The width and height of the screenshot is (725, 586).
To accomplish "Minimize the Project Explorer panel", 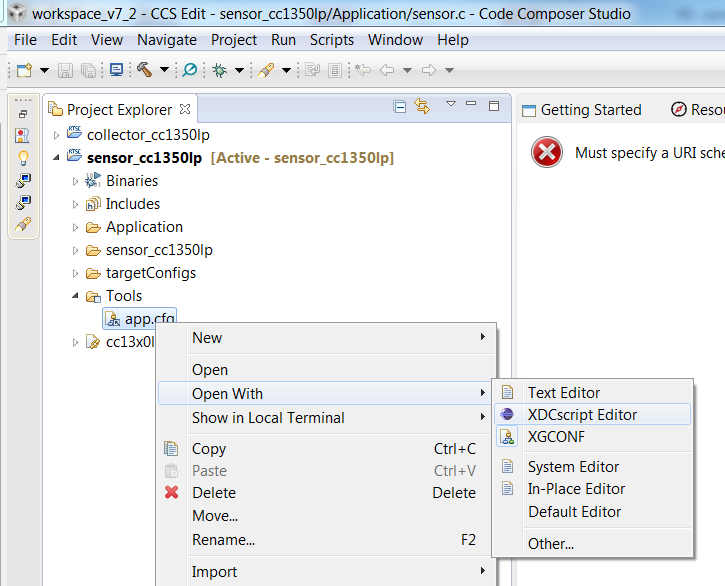I will (471, 104).
